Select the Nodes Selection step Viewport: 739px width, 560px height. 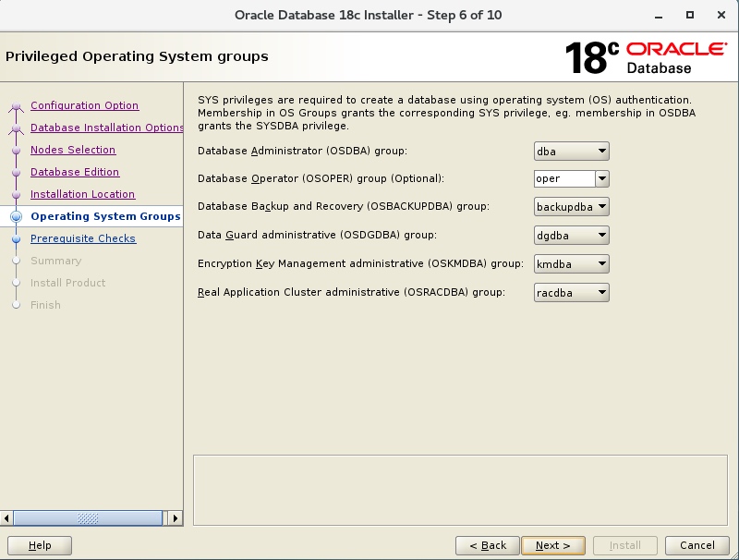[72, 150]
